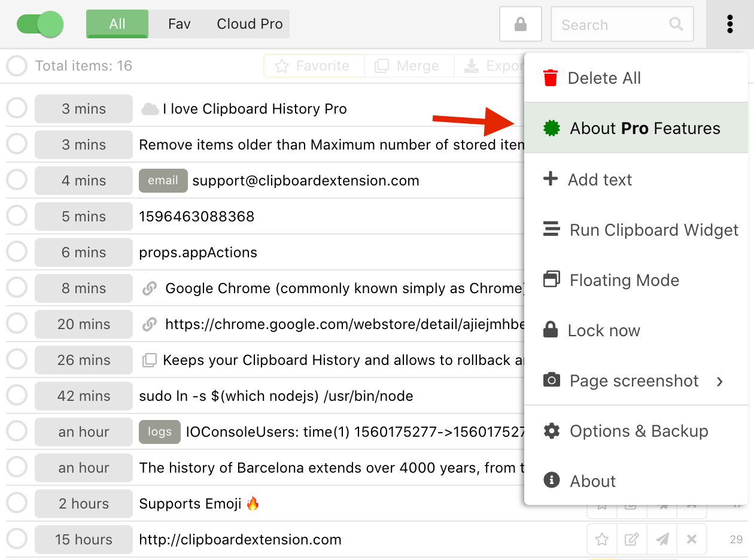
Task: Select checkbox for props.appActions row
Action: [x=17, y=252]
